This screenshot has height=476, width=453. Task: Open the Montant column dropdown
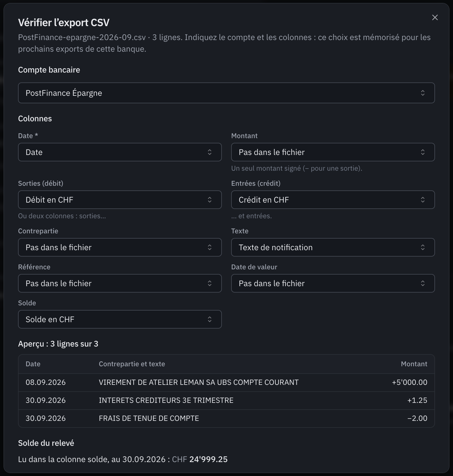coord(333,152)
